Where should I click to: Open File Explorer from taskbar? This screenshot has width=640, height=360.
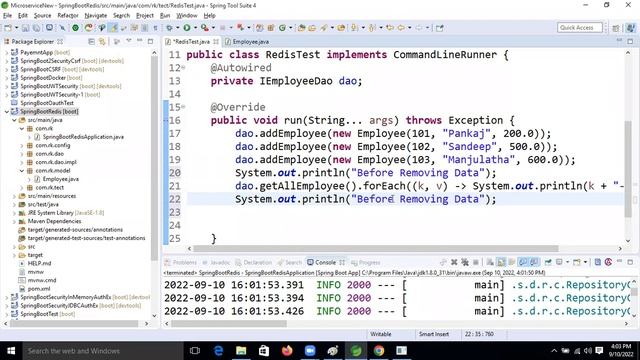pyautogui.click(x=241, y=351)
